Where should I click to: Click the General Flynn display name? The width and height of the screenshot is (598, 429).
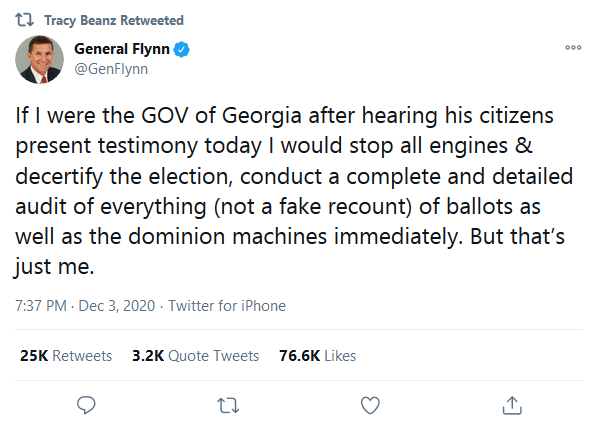pyautogui.click(x=122, y=49)
